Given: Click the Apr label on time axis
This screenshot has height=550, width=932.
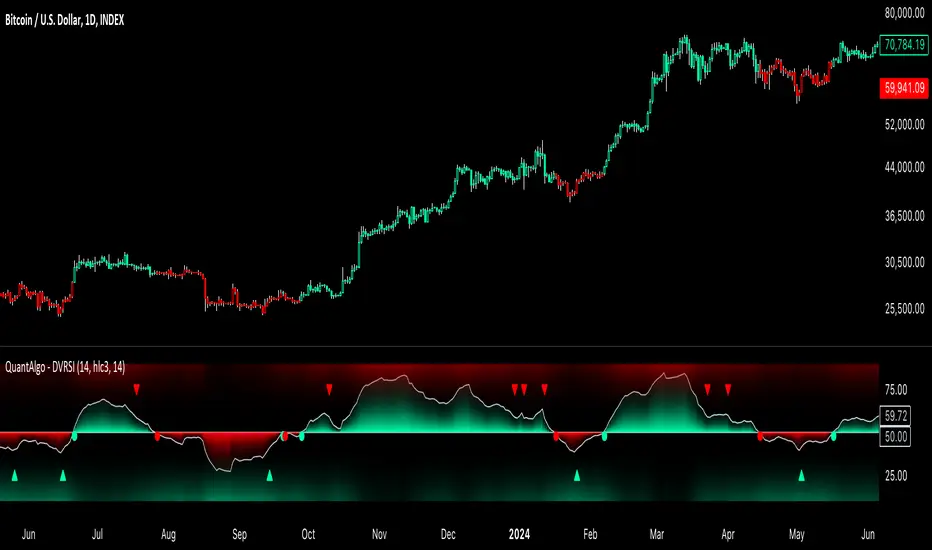Looking at the screenshot, I should point(728,534).
